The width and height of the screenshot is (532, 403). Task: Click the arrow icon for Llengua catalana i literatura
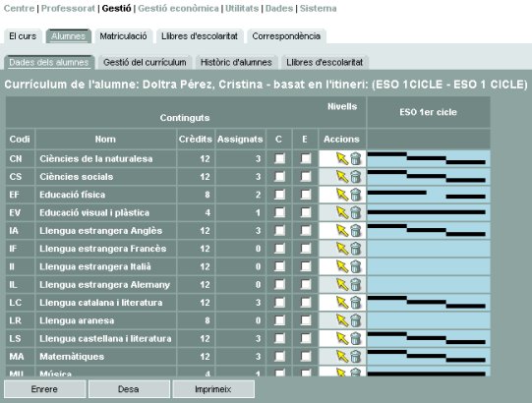pyautogui.click(x=342, y=303)
